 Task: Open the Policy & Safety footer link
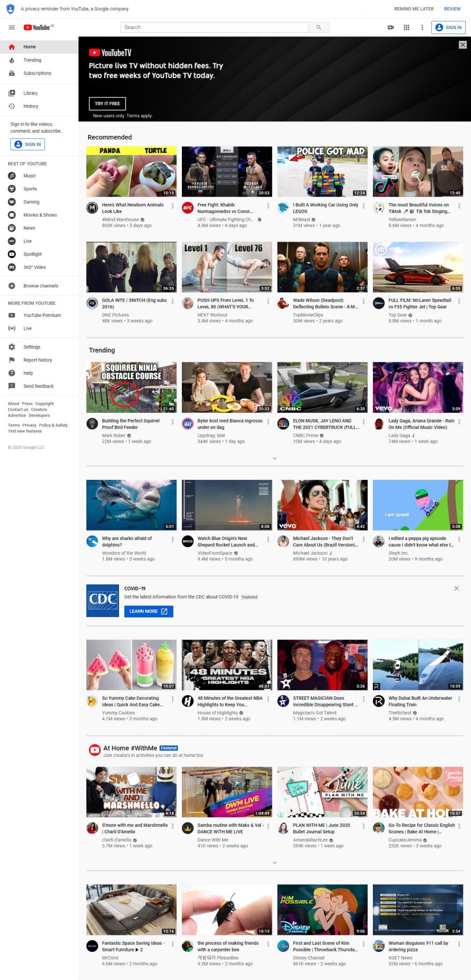pos(54,425)
